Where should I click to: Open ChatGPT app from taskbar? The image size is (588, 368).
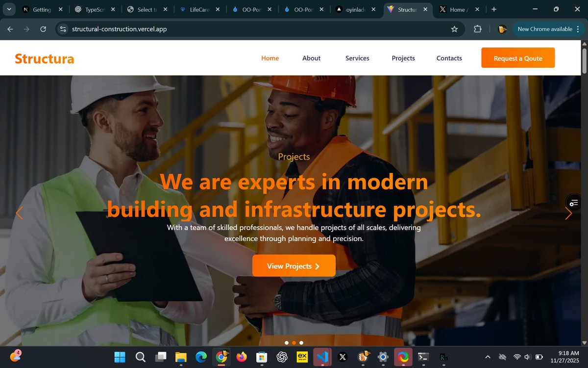click(x=282, y=357)
